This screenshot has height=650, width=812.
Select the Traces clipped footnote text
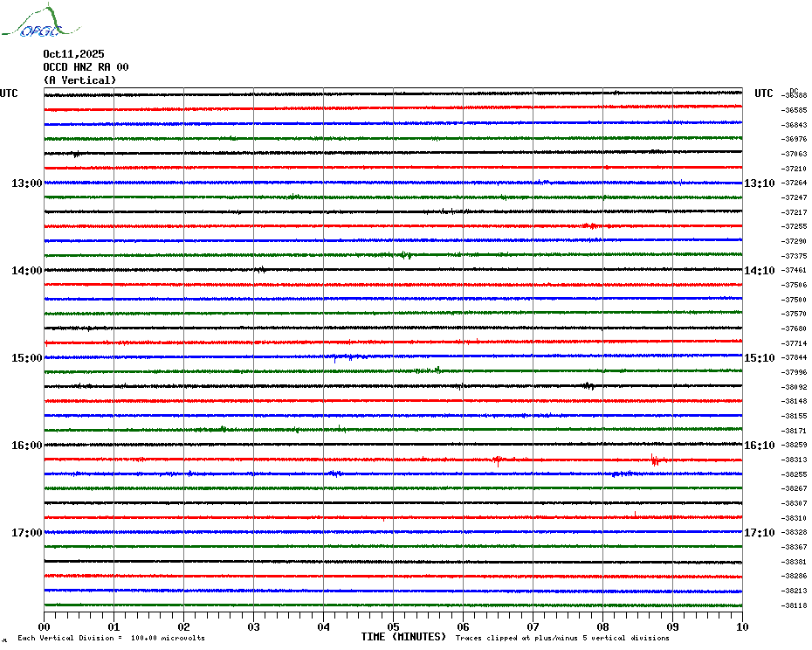pyautogui.click(x=562, y=638)
